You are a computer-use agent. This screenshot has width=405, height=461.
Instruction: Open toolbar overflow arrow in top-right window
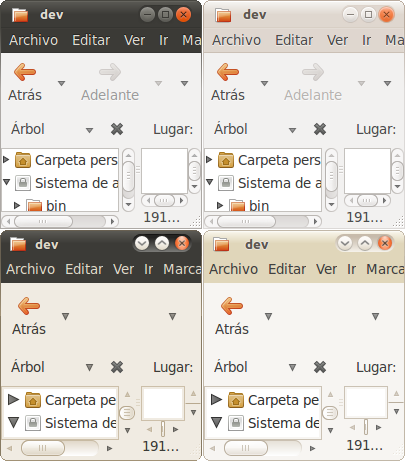click(387, 83)
